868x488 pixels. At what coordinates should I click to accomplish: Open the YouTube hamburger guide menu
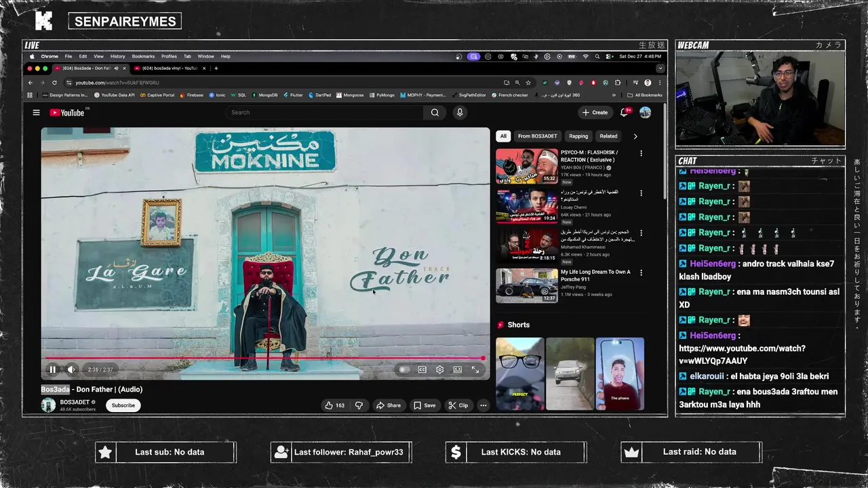coord(36,113)
